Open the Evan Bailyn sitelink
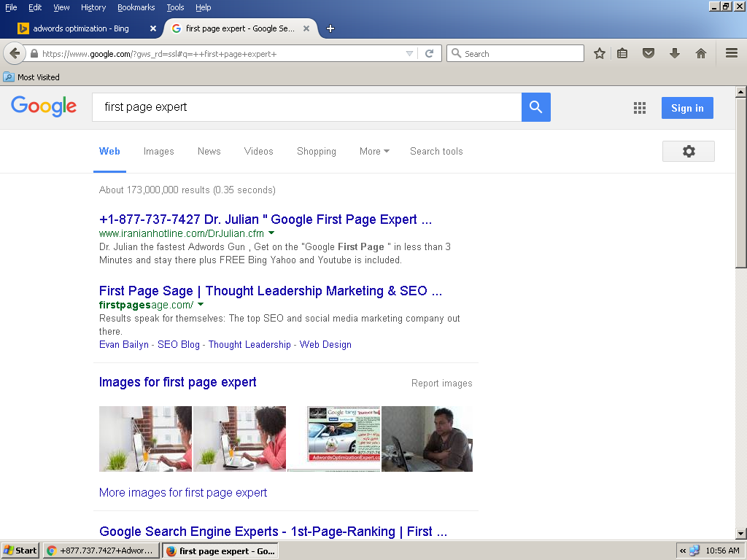This screenshot has width=747, height=560. tap(124, 344)
